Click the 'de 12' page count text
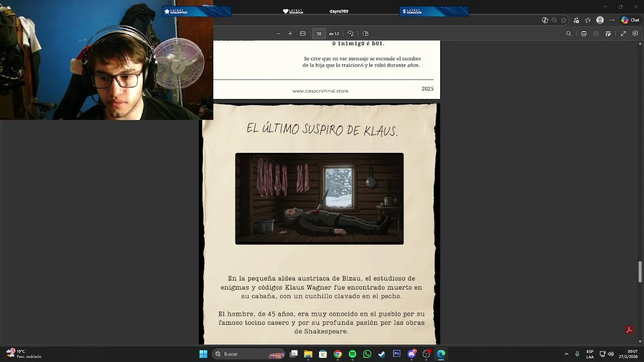This screenshot has height=362, width=644. point(334,34)
